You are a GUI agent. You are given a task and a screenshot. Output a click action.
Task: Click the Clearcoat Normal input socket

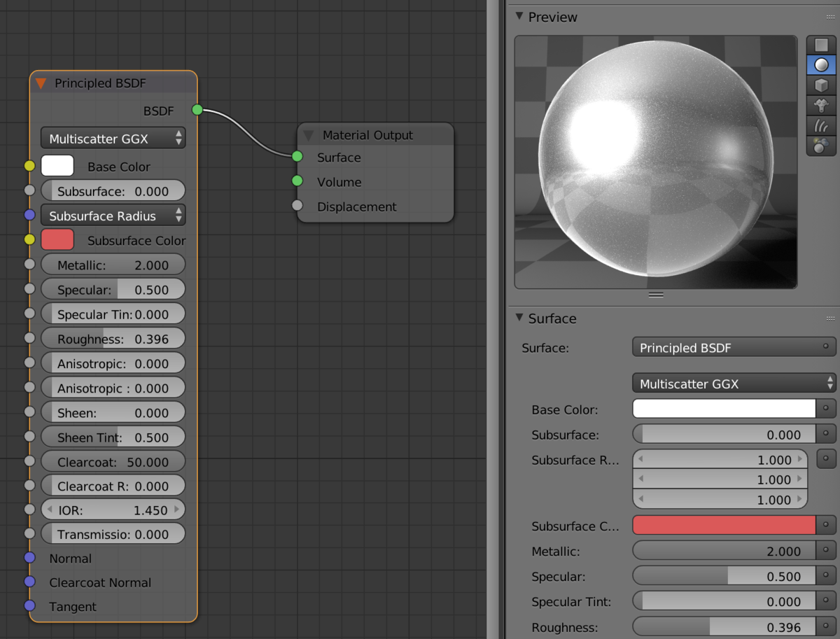point(29,582)
